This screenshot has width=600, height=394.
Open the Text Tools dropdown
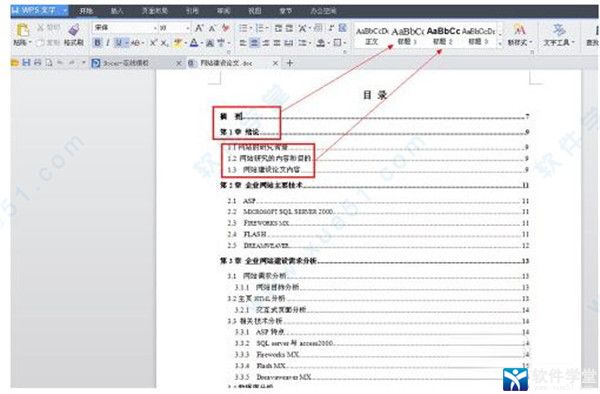tap(559, 34)
